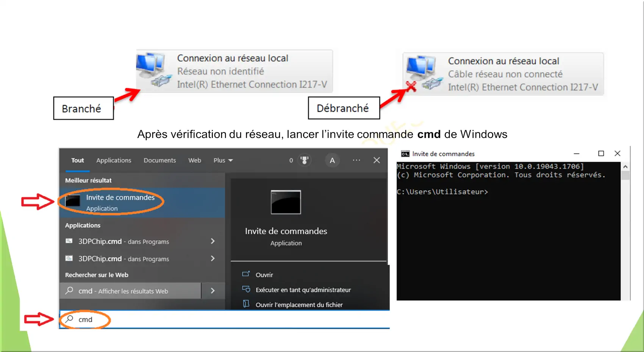
Task: Click the 'Microsoft Windows [version' line in cmd
Action: (x=490, y=166)
